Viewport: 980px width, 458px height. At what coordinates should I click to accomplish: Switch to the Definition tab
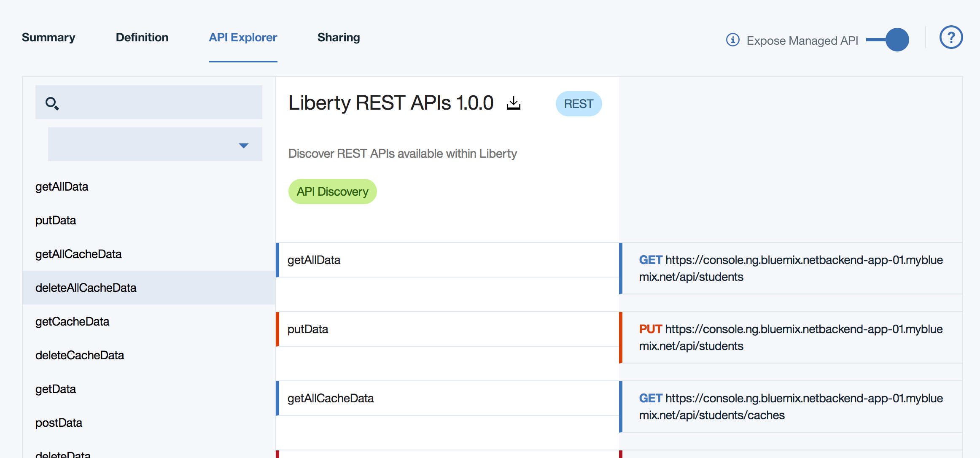coord(142,38)
